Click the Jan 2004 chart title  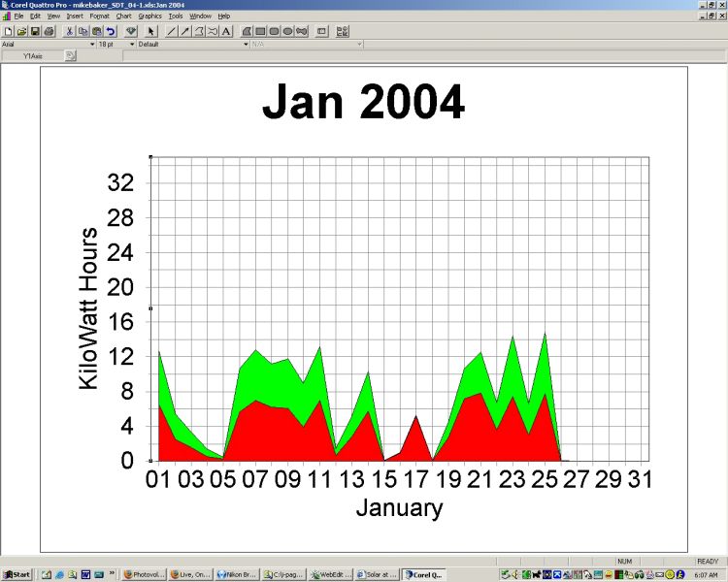(363, 103)
